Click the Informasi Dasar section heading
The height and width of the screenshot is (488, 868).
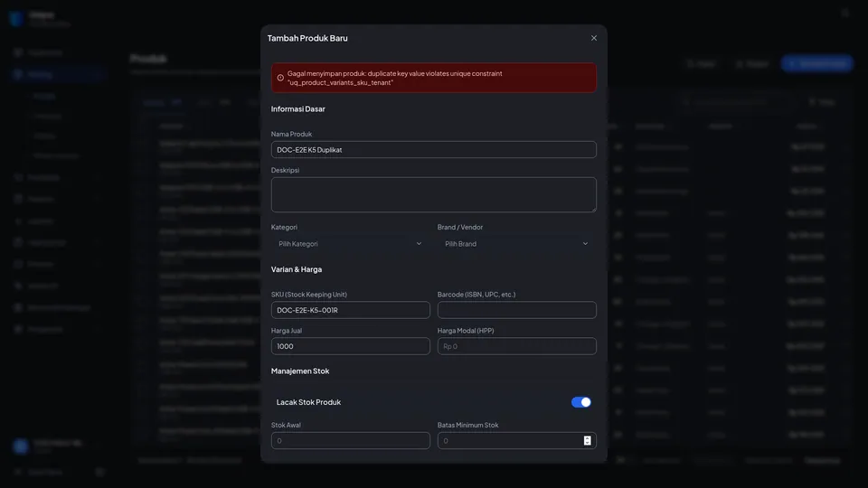click(297, 109)
